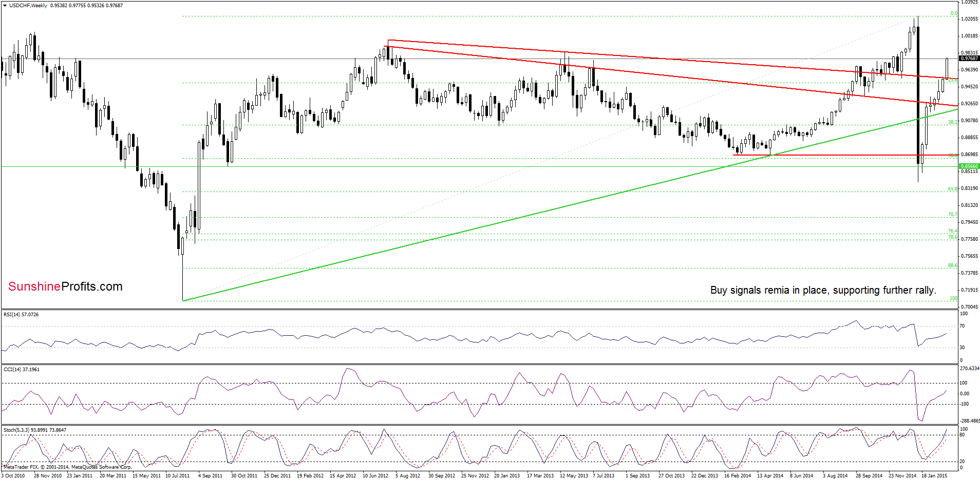
Task: Click the 25 Nov 2012 date label
Action: click(x=475, y=476)
